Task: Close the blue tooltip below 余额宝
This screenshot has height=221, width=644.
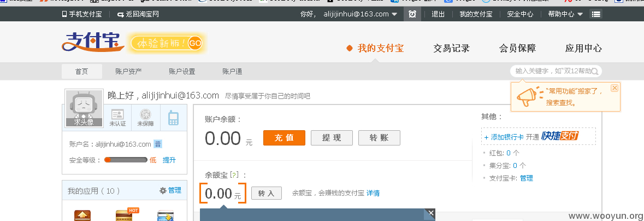Action: [x=431, y=213]
